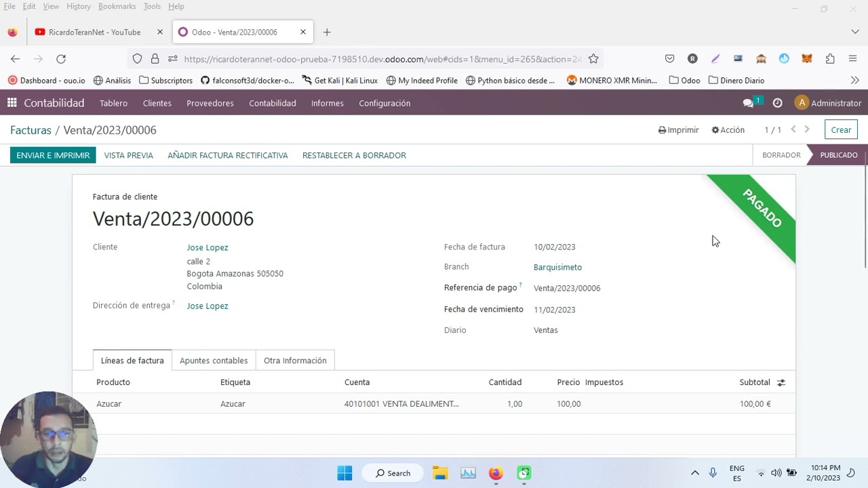
Task: Open Pocket save icon in toolbar
Action: pyautogui.click(x=669, y=59)
